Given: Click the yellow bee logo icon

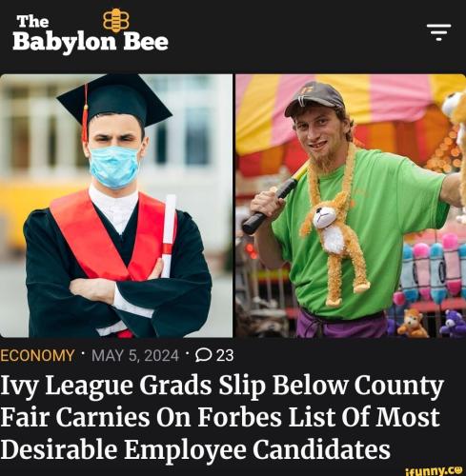Looking at the screenshot, I should click(x=116, y=20).
